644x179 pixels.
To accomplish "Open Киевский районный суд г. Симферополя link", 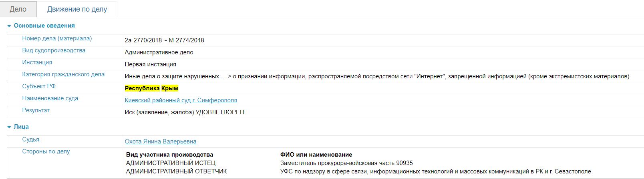I will (x=181, y=100).
